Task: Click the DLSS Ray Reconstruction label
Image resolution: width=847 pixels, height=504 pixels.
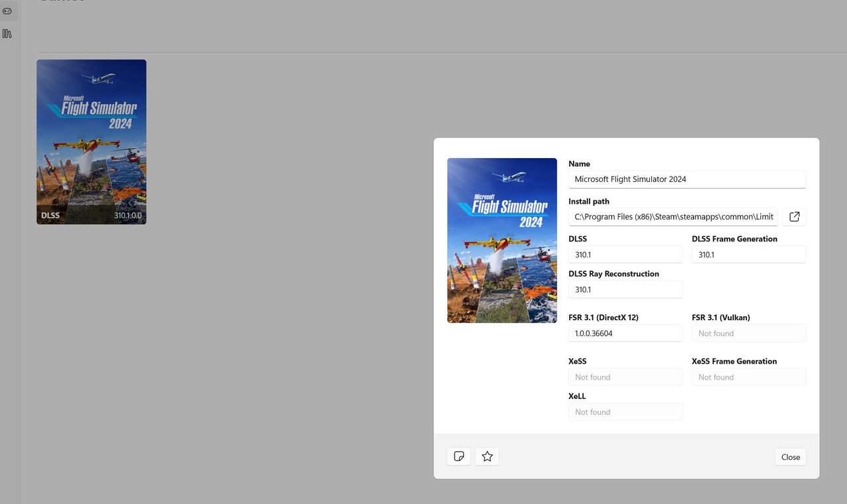Action: [613, 274]
